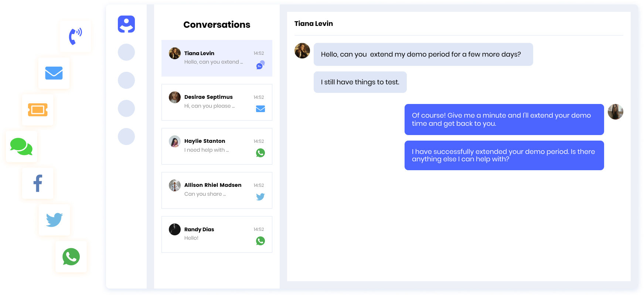Click the agent avatar beside the reply

tap(616, 112)
